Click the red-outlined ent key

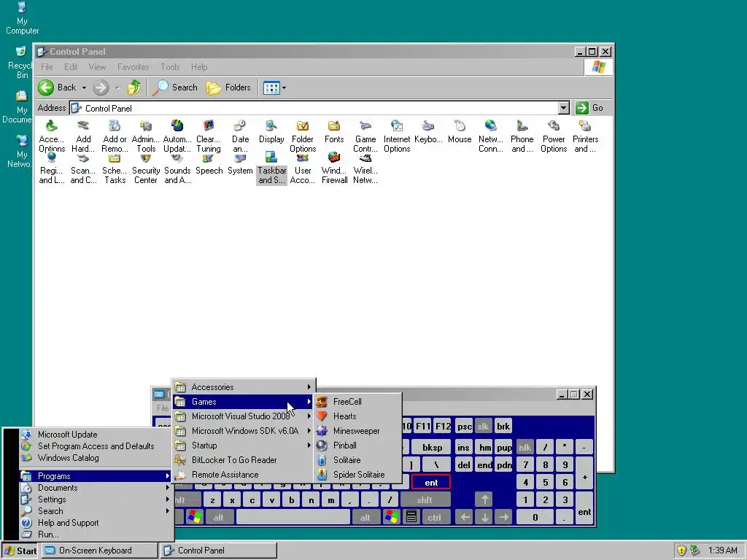pyautogui.click(x=431, y=483)
